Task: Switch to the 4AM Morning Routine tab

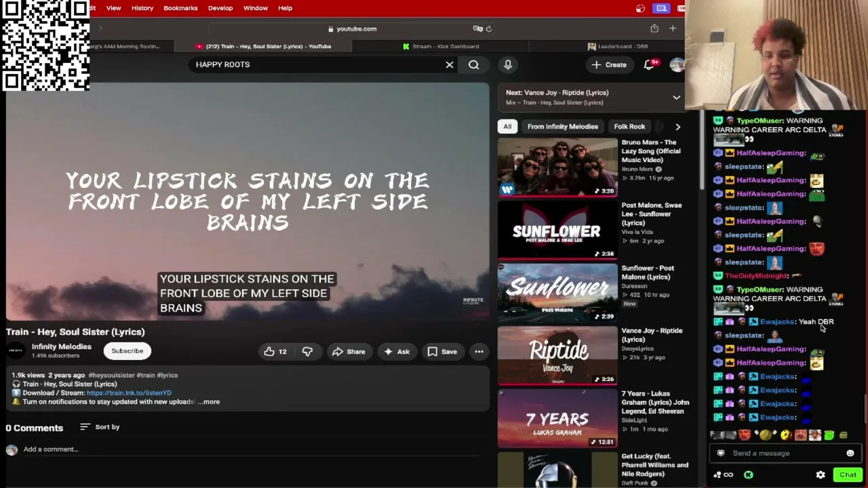Action: [x=132, y=46]
